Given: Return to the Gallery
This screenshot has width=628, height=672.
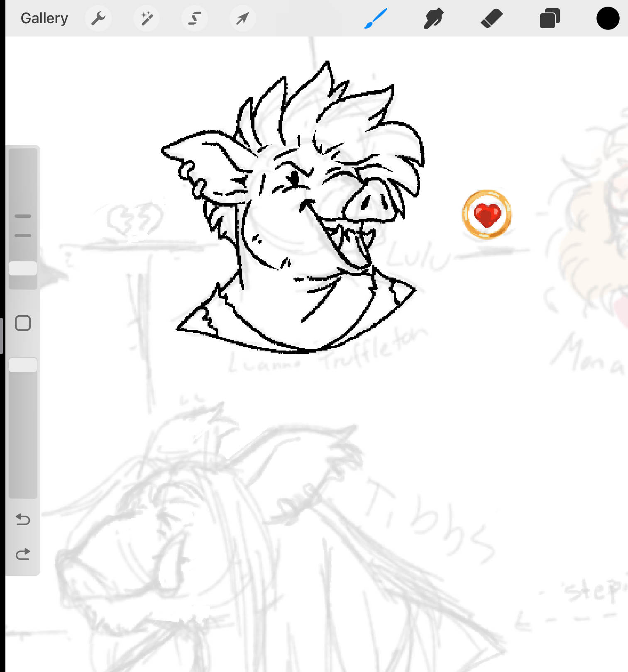Looking at the screenshot, I should (x=44, y=18).
